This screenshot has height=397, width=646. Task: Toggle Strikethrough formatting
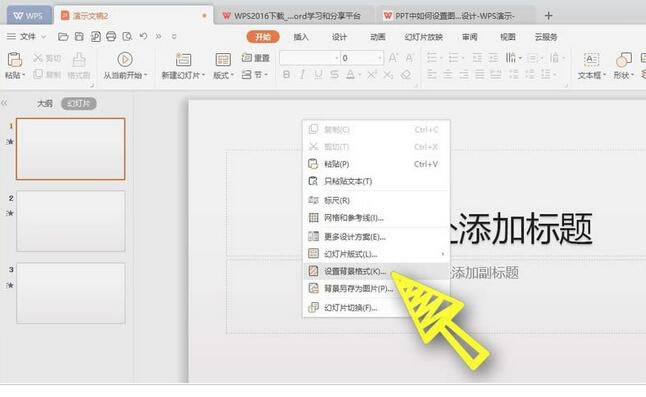(x=334, y=75)
